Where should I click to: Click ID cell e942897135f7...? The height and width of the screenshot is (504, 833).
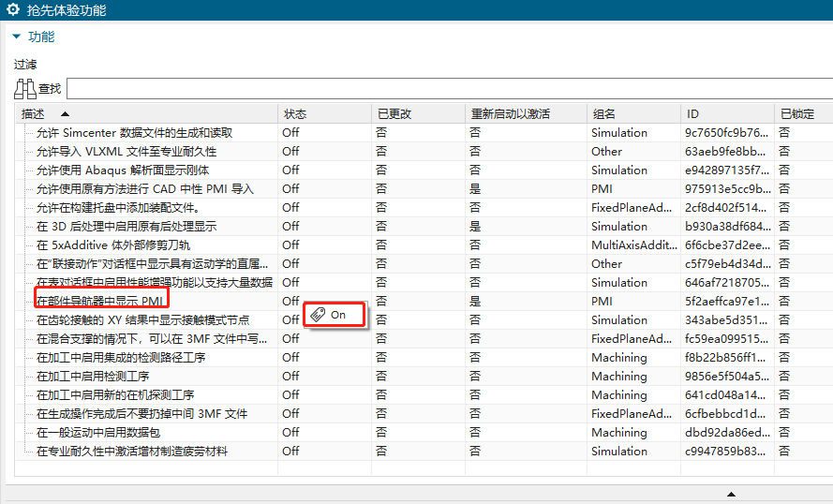click(x=727, y=170)
